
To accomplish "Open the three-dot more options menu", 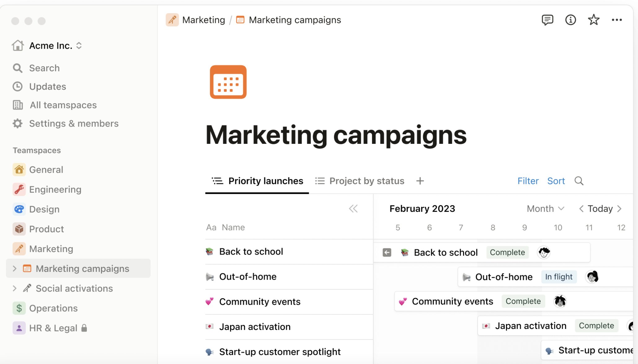I will 617,20.
